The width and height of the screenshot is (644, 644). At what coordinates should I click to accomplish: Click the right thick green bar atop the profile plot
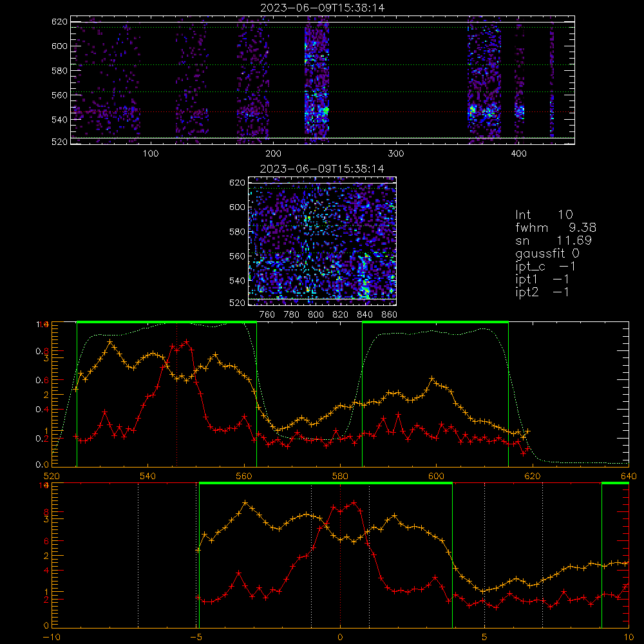click(435, 322)
